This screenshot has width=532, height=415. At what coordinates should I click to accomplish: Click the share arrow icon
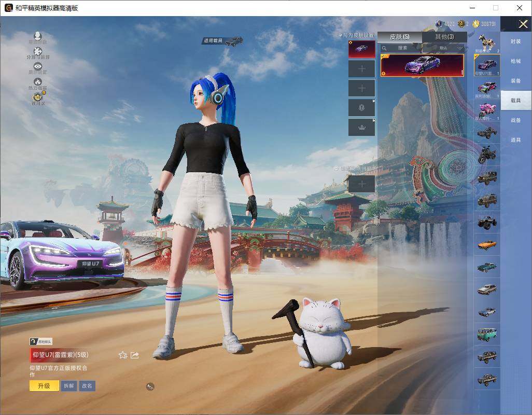[135, 355]
